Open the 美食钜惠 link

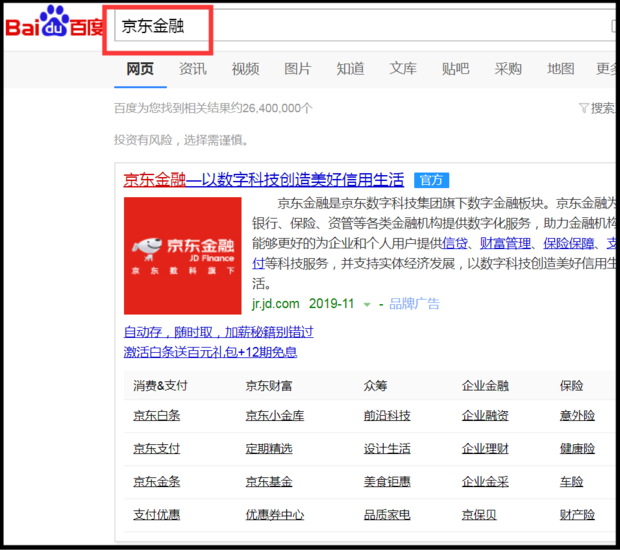click(x=387, y=482)
